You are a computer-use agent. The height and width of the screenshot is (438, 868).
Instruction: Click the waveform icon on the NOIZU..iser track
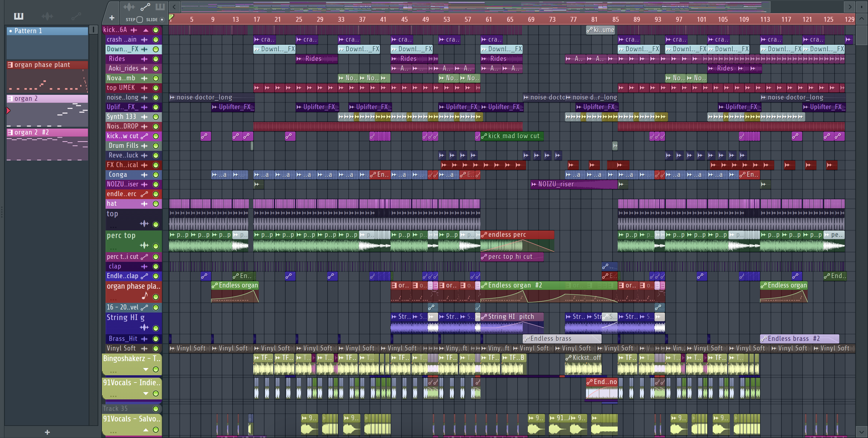point(144,184)
